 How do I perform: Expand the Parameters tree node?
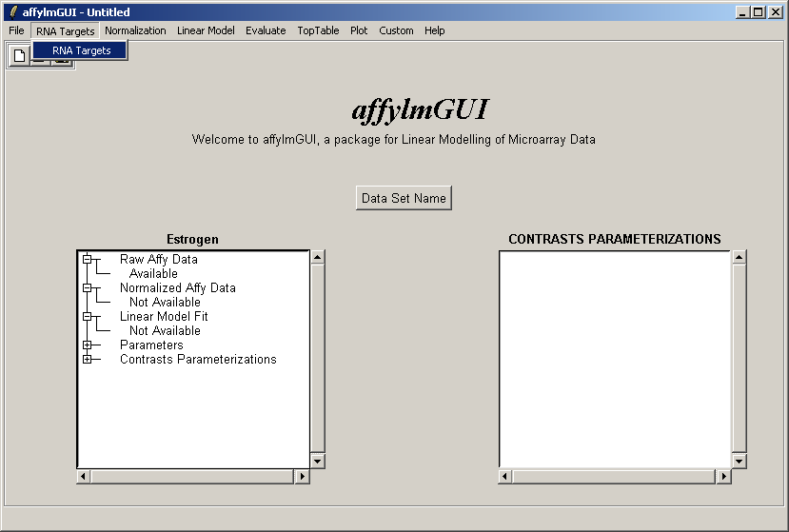tap(88, 345)
